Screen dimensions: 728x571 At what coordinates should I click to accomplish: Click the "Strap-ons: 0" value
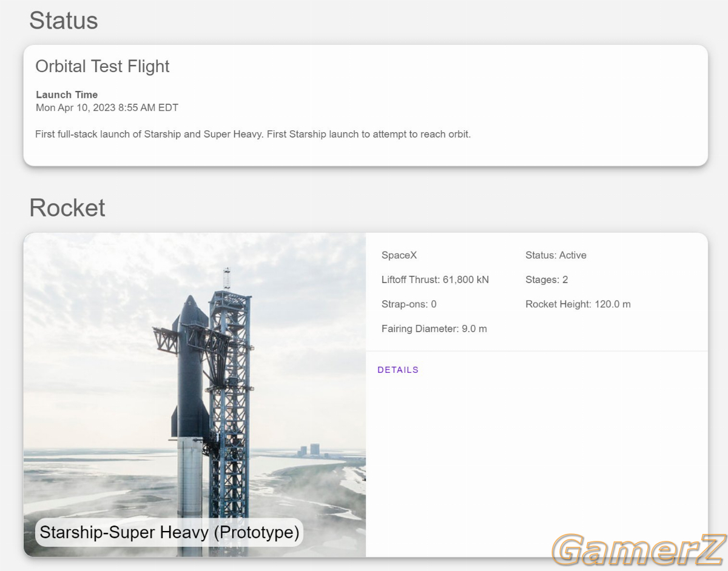pyautogui.click(x=409, y=304)
